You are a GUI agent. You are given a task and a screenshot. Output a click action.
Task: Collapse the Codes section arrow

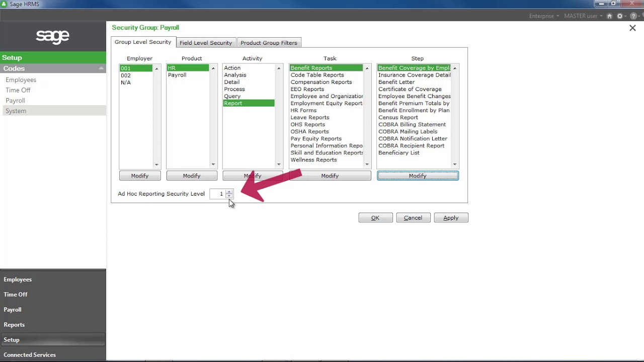point(101,68)
